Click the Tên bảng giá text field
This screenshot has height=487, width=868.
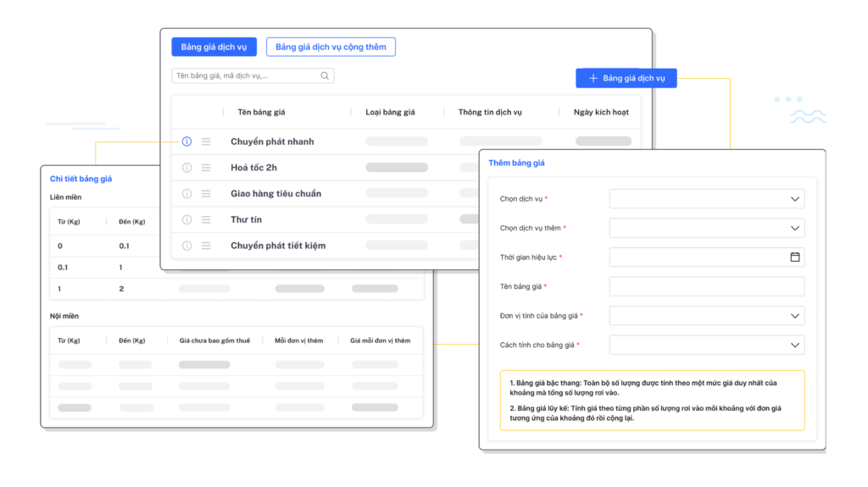point(706,286)
